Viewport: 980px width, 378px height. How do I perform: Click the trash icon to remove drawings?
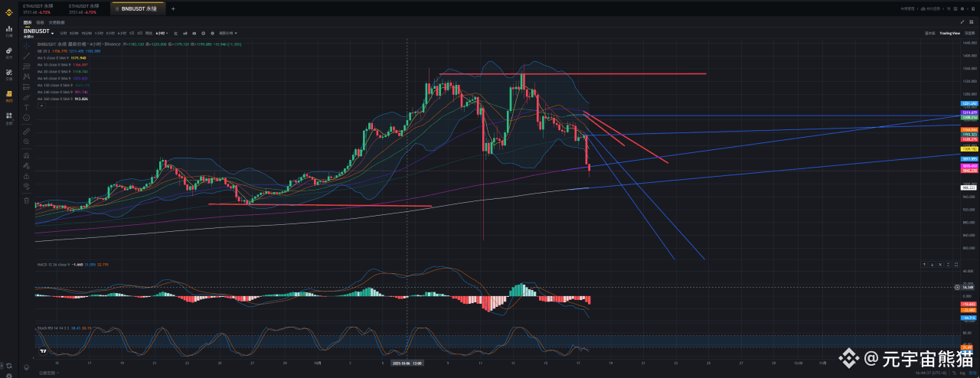pos(26,200)
